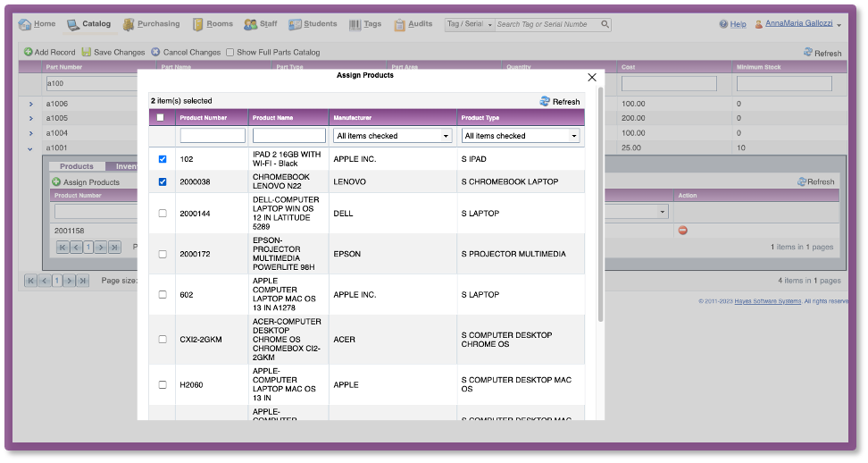Open the Tag / Serial search type dropdown
Screen dimensions: 868x463
pos(470,24)
